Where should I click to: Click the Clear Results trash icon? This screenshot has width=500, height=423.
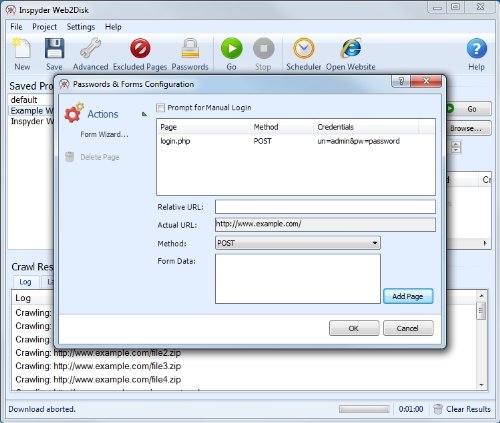438,409
